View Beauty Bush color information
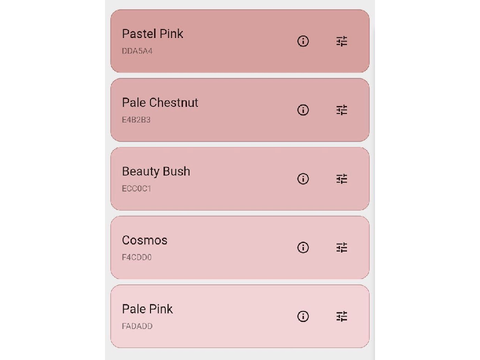The height and width of the screenshot is (360, 480). click(303, 179)
